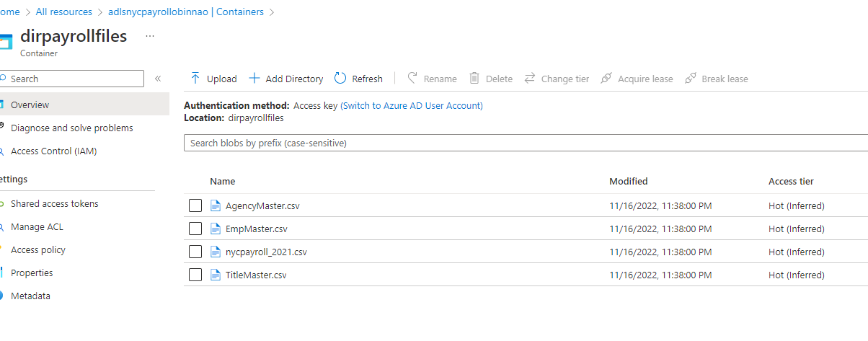This screenshot has height=341, width=868.
Task: Mark the TitleMaster.csv checkbox
Action: coord(195,275)
